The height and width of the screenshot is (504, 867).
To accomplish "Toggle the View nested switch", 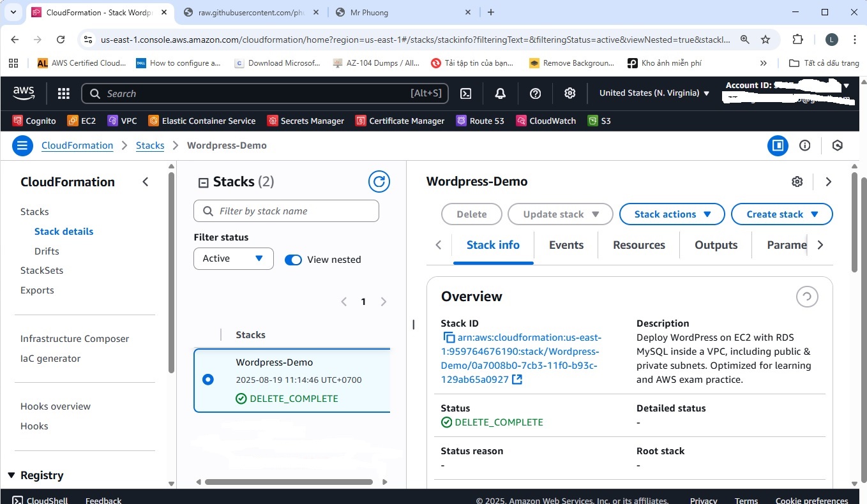I will (x=293, y=260).
